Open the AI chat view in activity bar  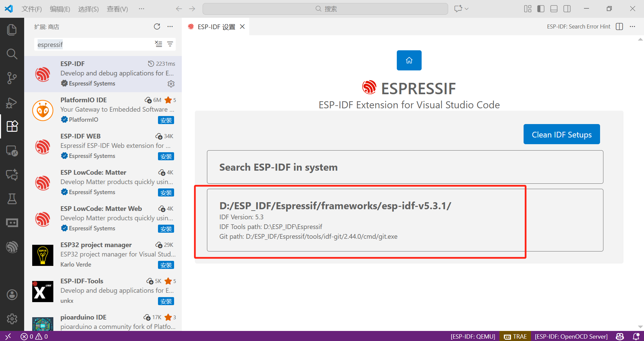12,175
